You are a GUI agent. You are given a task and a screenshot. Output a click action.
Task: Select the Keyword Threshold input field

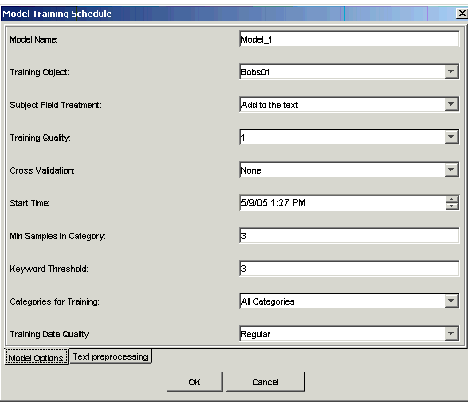tap(349, 268)
